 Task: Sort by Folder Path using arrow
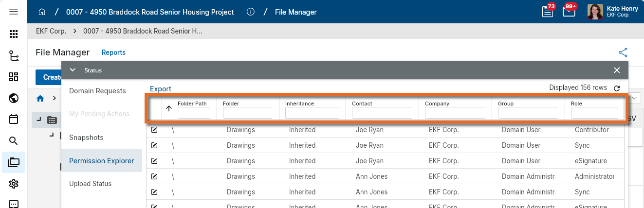click(x=169, y=109)
